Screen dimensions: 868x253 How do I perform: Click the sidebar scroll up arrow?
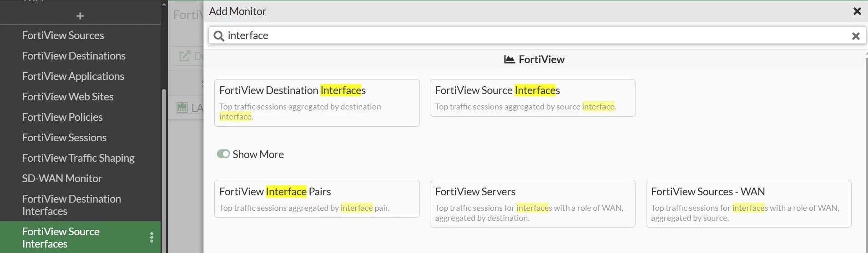(x=164, y=4)
